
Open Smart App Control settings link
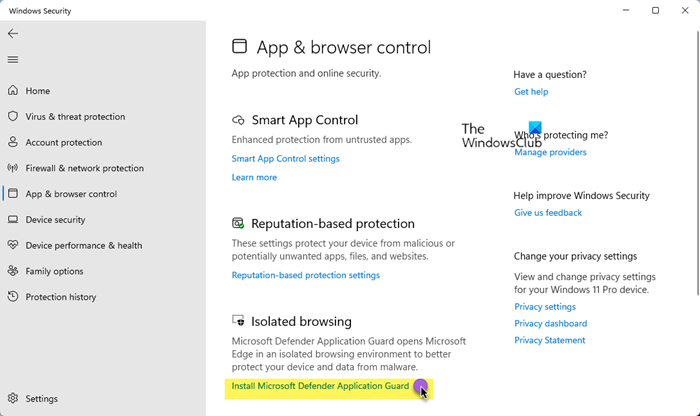point(285,158)
